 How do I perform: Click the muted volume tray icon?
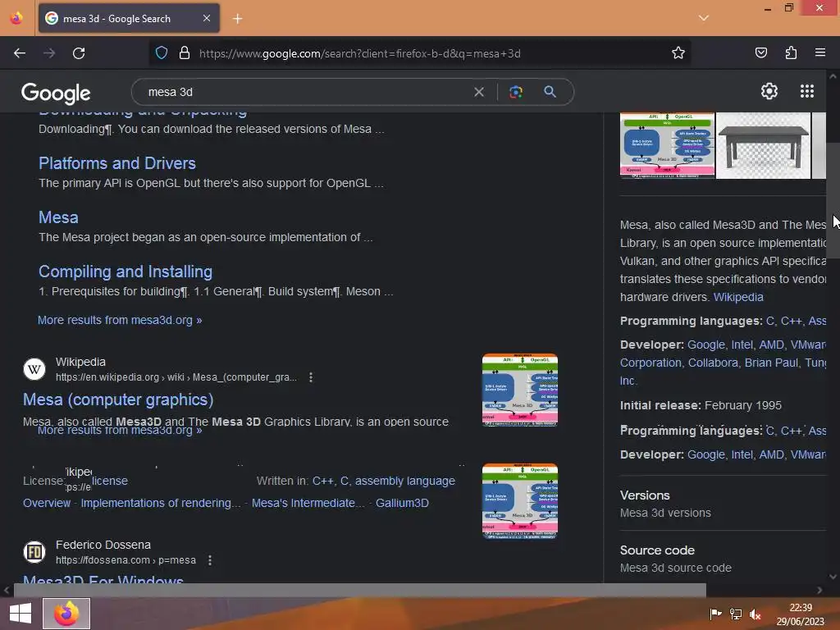(756, 614)
